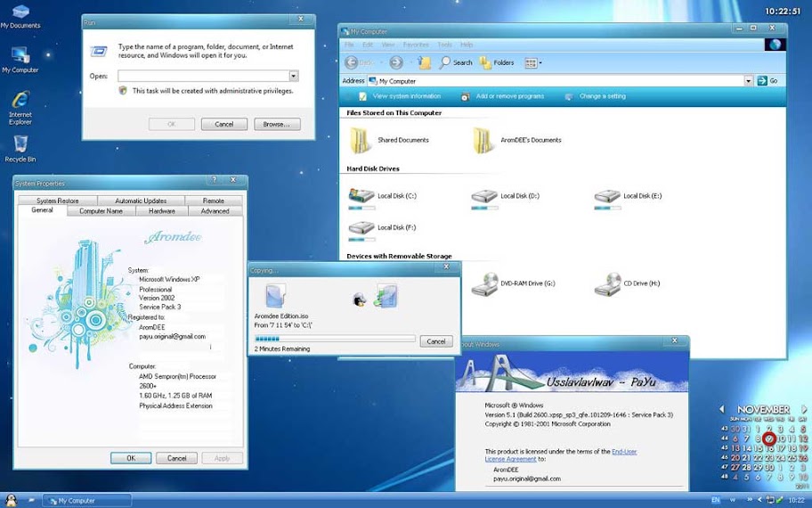Image resolution: width=812 pixels, height=508 pixels.
Task: Click the Forward arrow in My Computer toolbar
Action: (x=396, y=62)
